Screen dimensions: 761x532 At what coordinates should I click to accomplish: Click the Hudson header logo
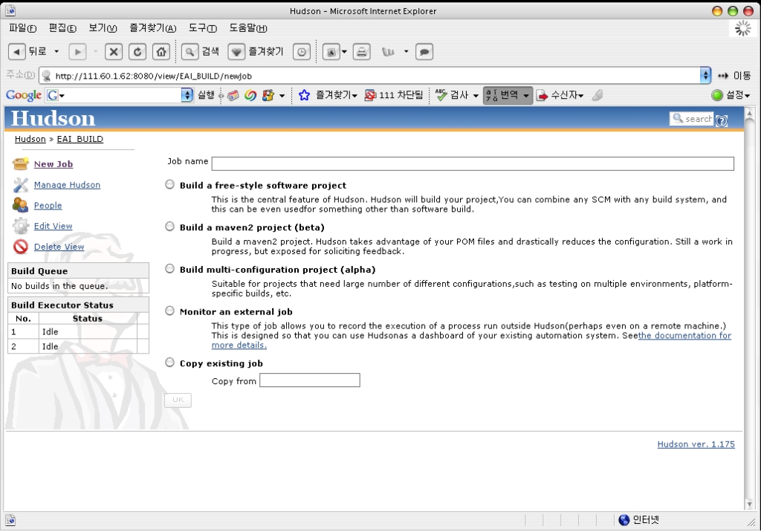click(53, 118)
